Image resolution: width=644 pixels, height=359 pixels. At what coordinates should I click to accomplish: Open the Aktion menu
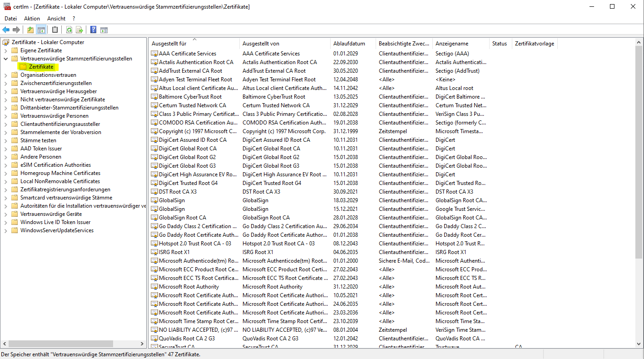[x=32, y=19]
